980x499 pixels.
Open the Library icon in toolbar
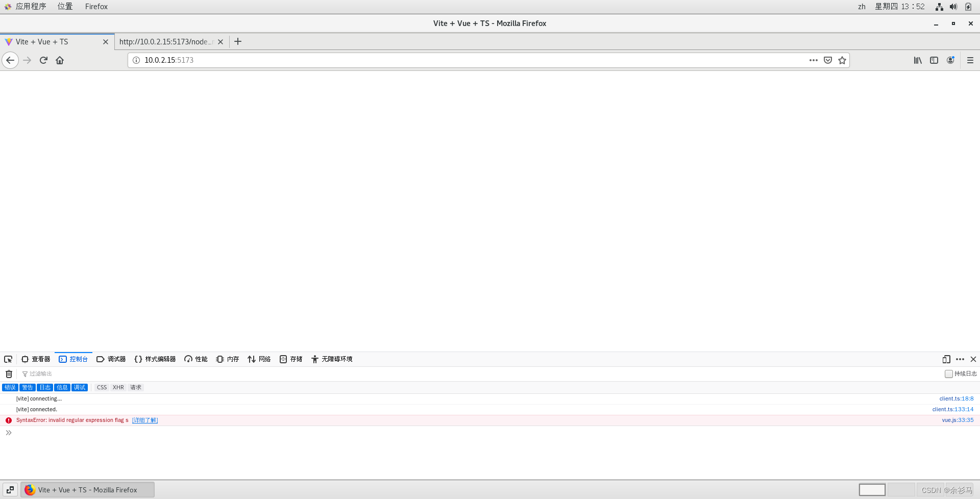[x=918, y=60]
